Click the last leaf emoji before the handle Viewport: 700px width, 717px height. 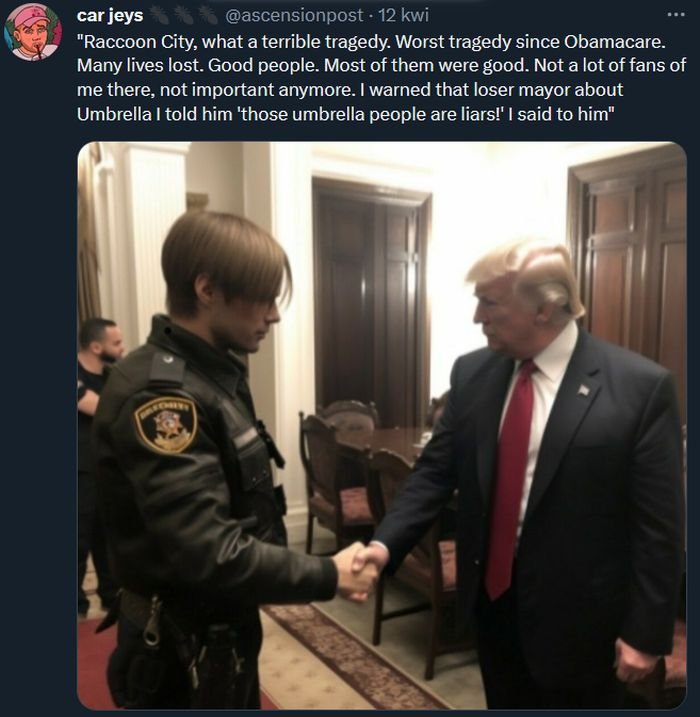[x=207, y=15]
